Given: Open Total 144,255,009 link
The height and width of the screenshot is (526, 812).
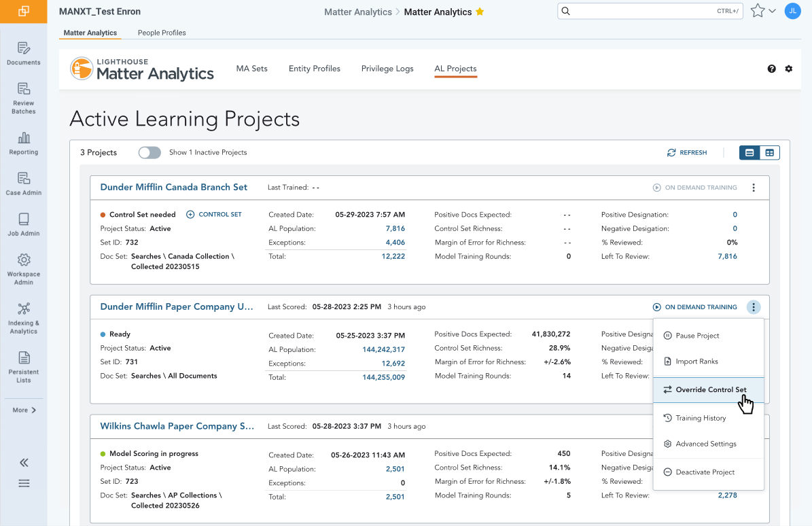Looking at the screenshot, I should [383, 377].
